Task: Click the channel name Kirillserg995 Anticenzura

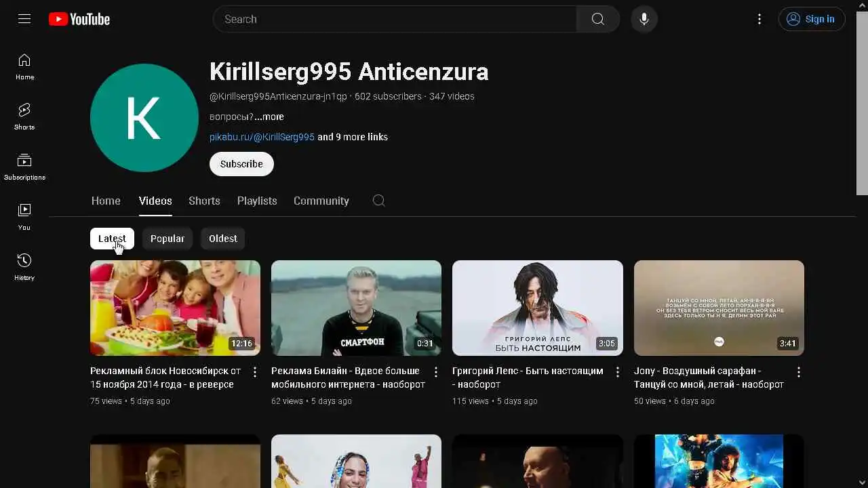Action: pos(349,72)
